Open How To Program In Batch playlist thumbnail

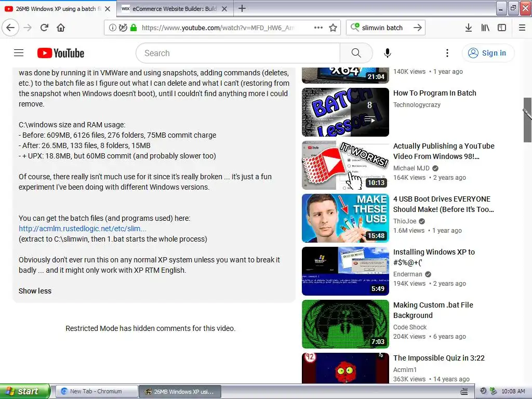(345, 112)
